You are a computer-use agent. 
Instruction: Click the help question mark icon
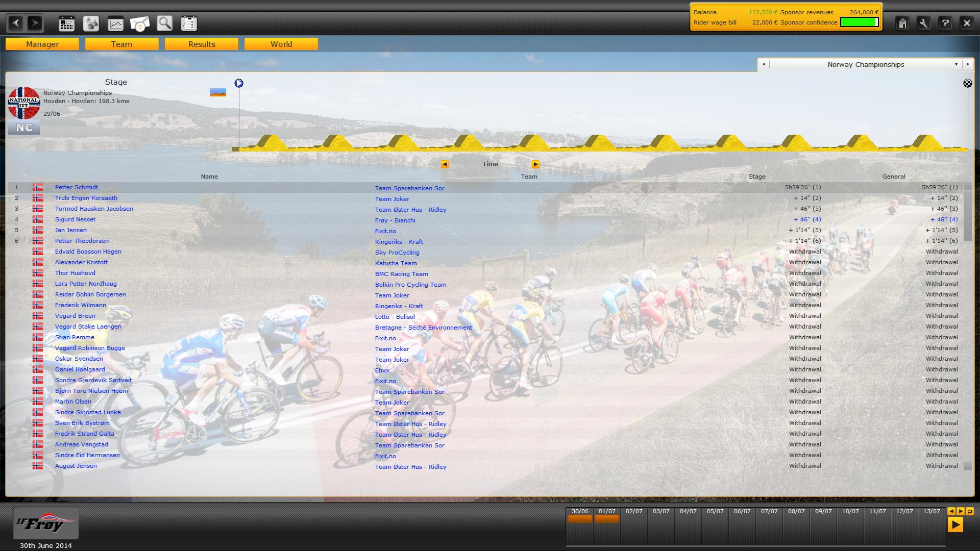point(945,23)
